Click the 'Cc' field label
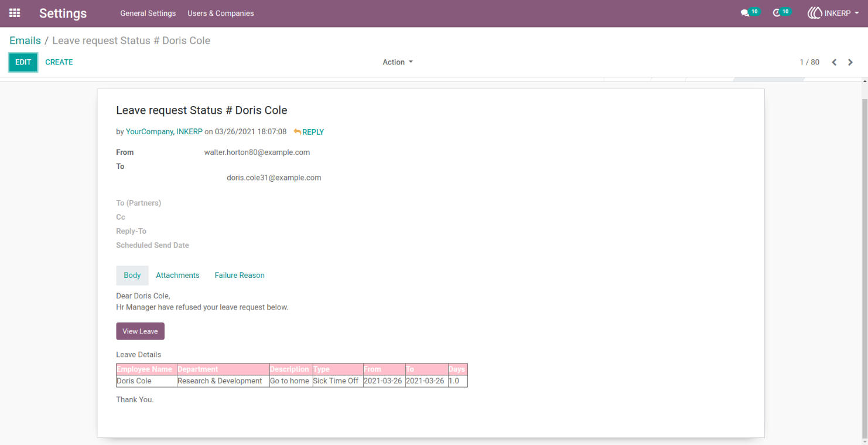 (121, 218)
